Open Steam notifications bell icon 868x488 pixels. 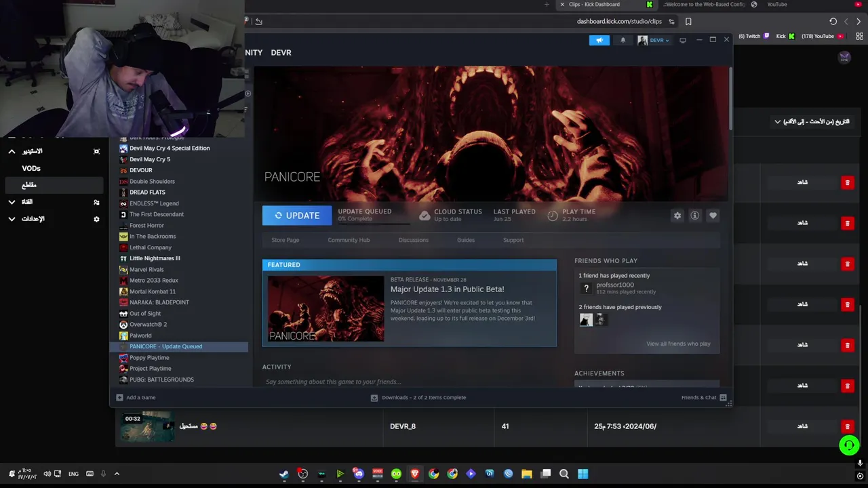pyautogui.click(x=623, y=40)
